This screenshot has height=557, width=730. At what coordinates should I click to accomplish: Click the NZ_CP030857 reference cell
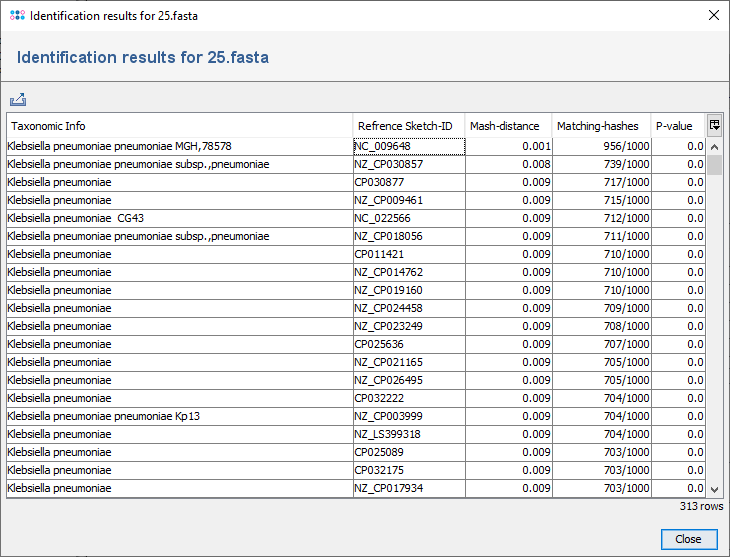408,164
